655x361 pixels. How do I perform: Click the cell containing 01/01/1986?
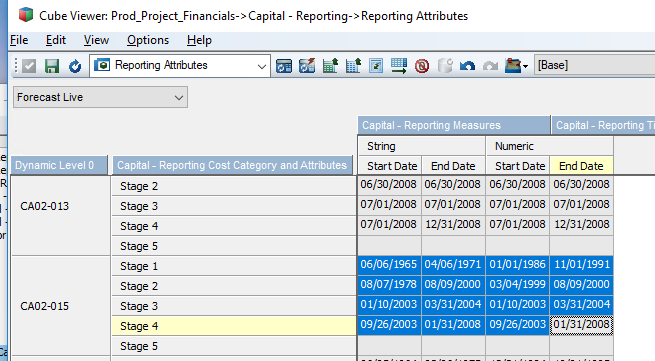point(517,264)
